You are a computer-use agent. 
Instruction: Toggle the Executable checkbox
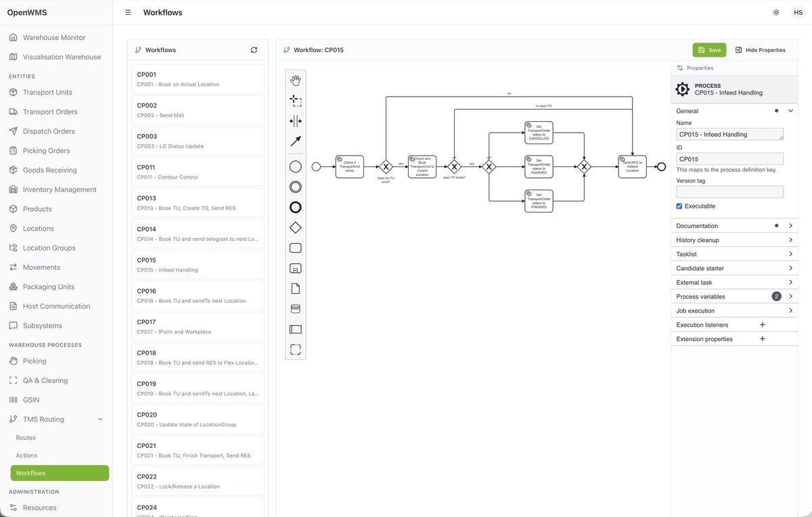pyautogui.click(x=679, y=206)
